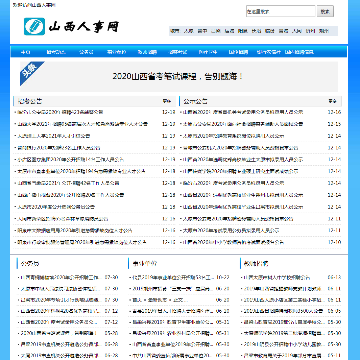Click the 山西人事网 logo icon
The height and width of the screenshot is (360, 360).
point(34,27)
